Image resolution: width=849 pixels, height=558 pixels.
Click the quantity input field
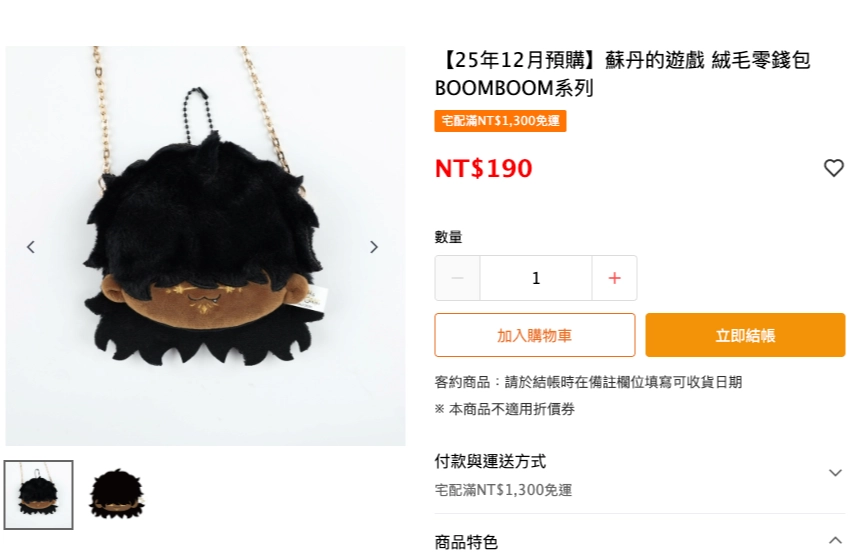coord(535,278)
